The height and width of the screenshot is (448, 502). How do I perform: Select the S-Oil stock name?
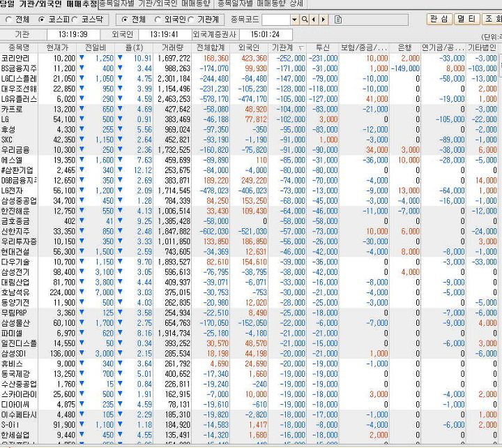tap(10, 425)
